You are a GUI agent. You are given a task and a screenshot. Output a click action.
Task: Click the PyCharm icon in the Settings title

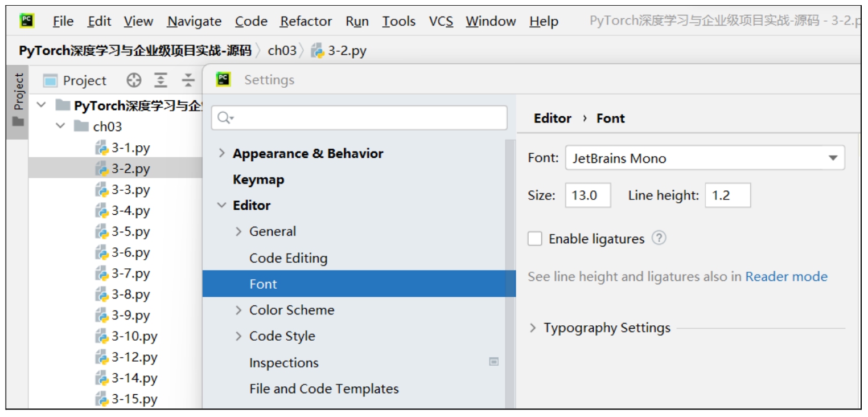pos(224,79)
